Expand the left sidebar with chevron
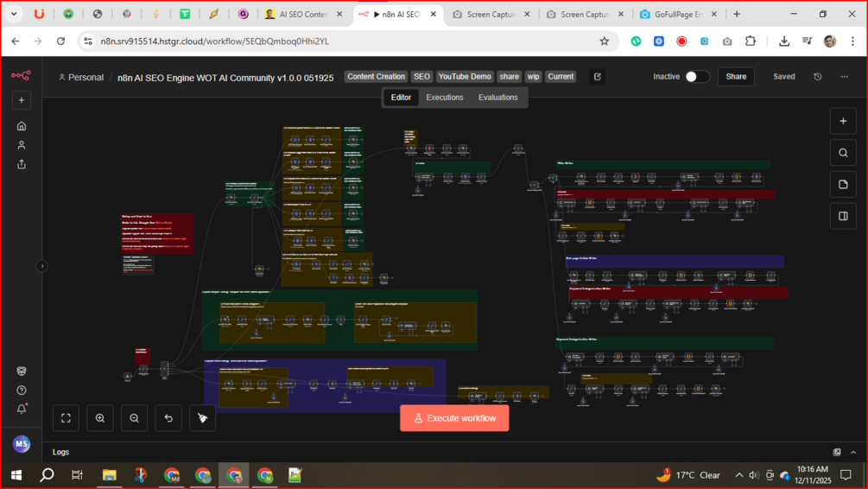The image size is (868, 489). click(41, 266)
